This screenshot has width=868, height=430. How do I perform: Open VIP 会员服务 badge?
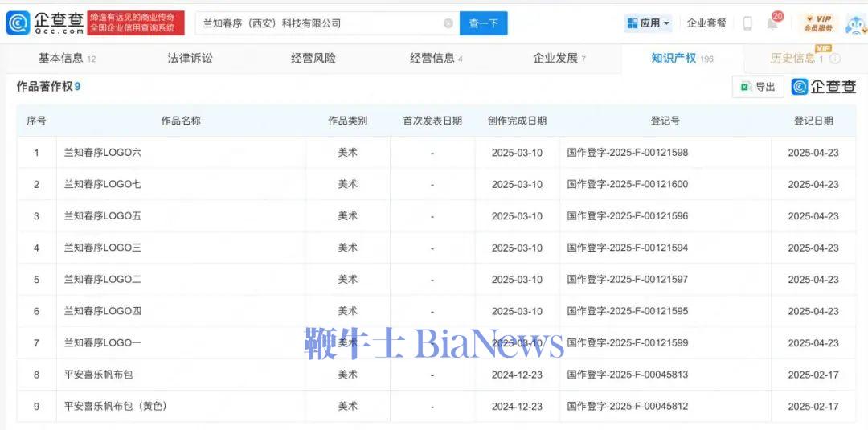[817, 23]
